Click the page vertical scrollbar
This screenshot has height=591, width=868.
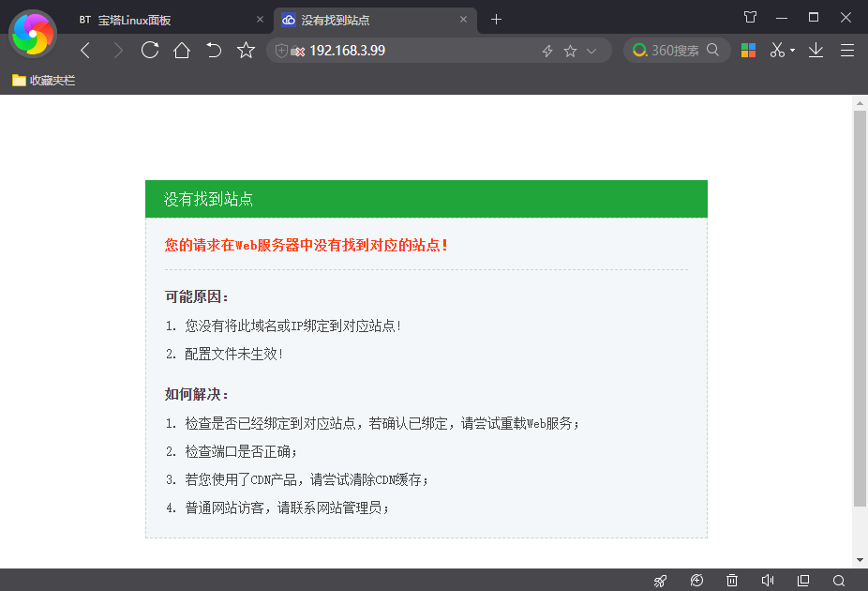860,310
